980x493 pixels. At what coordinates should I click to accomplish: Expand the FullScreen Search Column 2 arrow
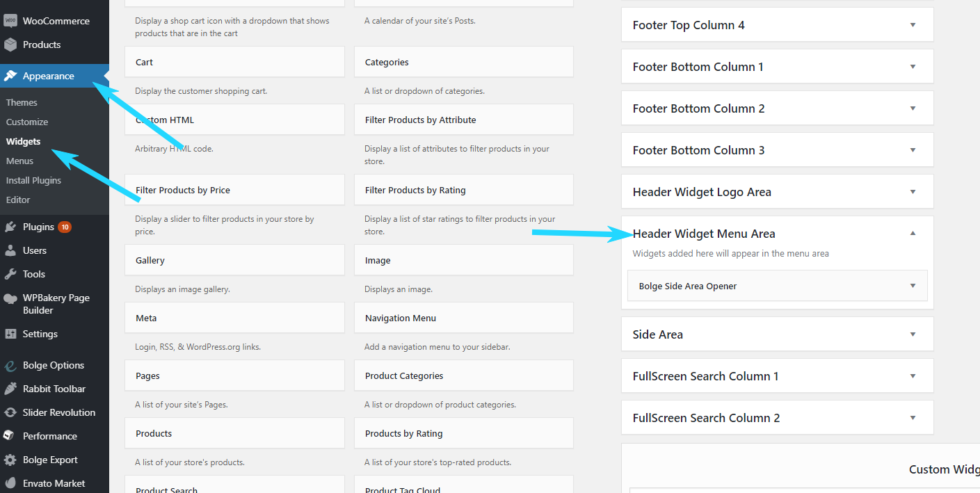pyautogui.click(x=913, y=418)
